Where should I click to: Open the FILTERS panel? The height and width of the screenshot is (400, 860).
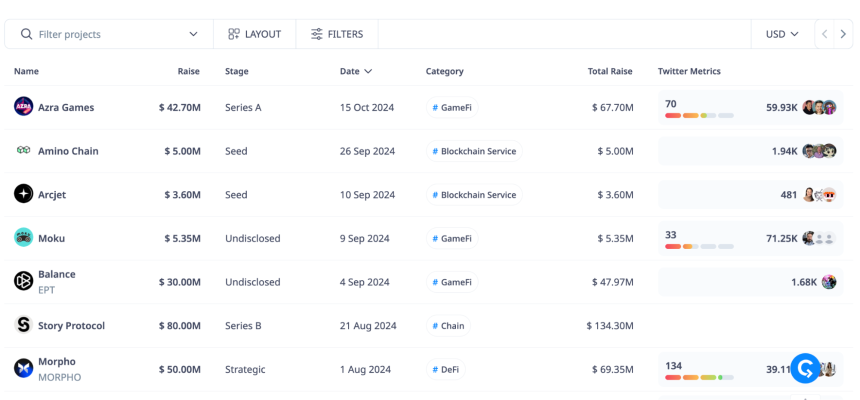(337, 34)
